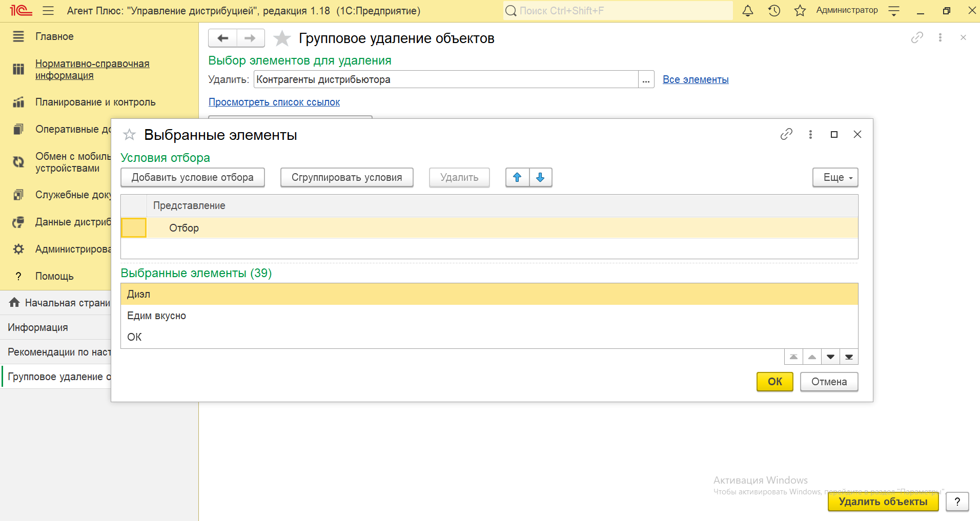The width and height of the screenshot is (980, 521).
Task: Move down one item in list
Action: 831,357
